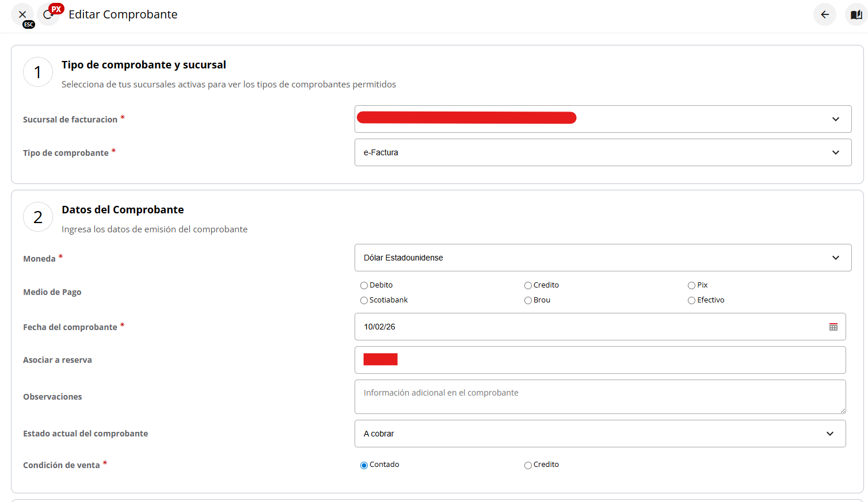Click the reload icon with PX badge
This screenshot has height=502, width=868.
(x=48, y=14)
